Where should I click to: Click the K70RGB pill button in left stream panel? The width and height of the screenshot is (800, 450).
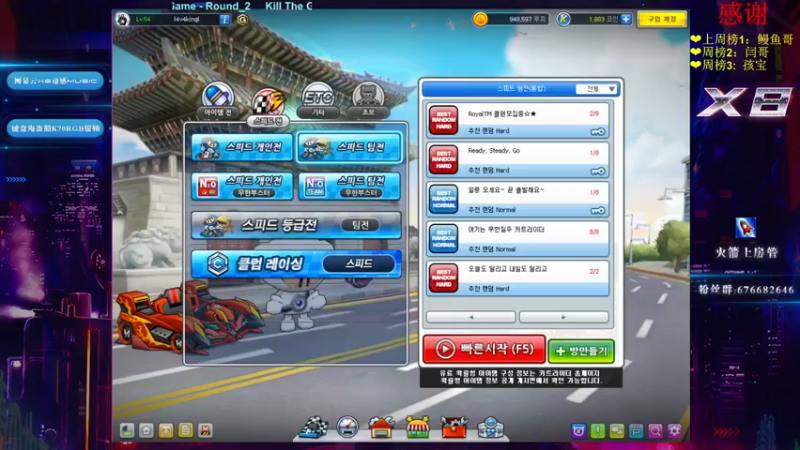55,128
